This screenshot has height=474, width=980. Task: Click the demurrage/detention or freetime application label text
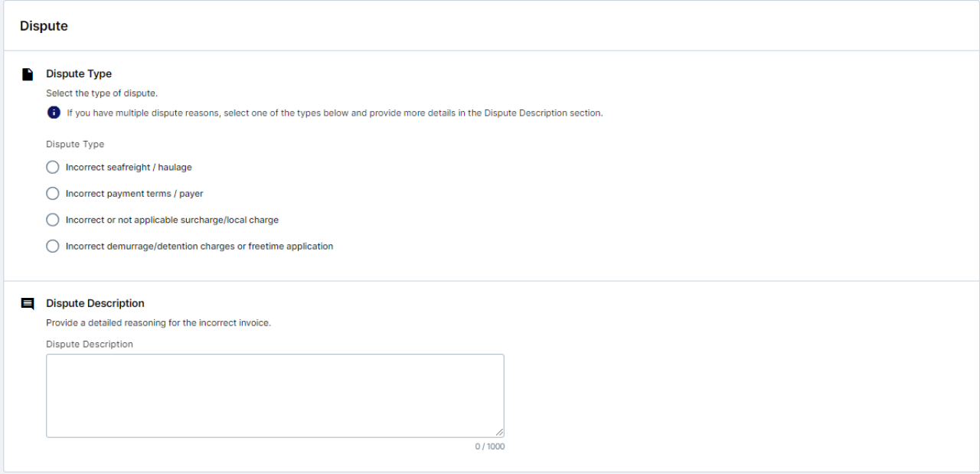(x=199, y=247)
